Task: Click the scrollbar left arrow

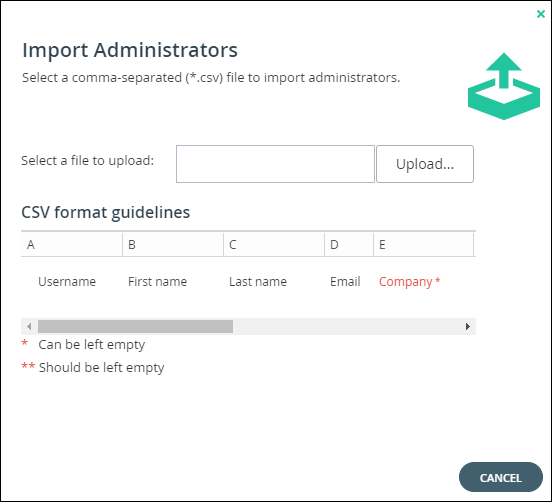Action: pos(29,326)
